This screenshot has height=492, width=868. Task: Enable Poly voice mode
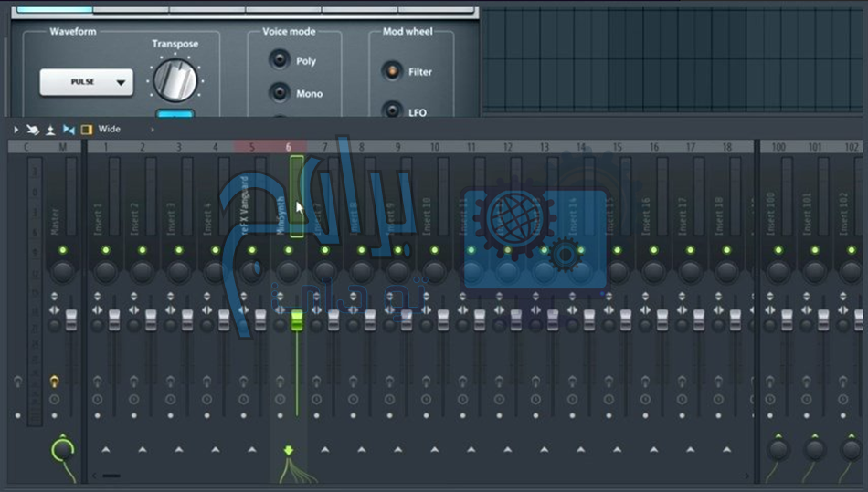pyautogui.click(x=280, y=60)
